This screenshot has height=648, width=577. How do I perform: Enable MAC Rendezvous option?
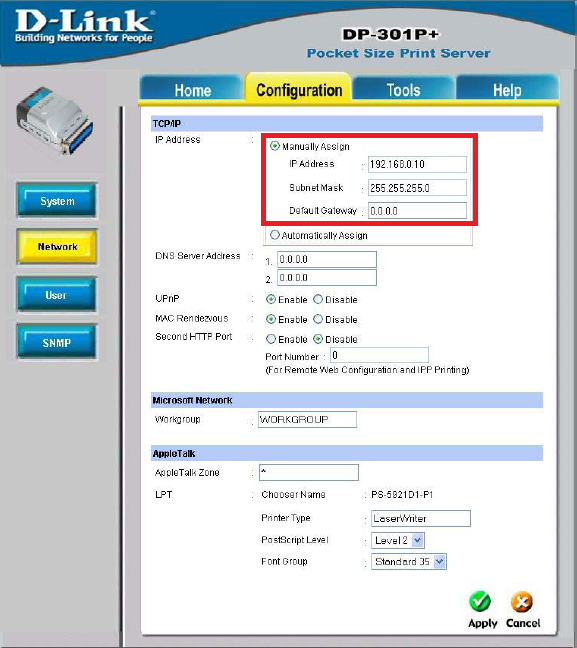coord(271,319)
